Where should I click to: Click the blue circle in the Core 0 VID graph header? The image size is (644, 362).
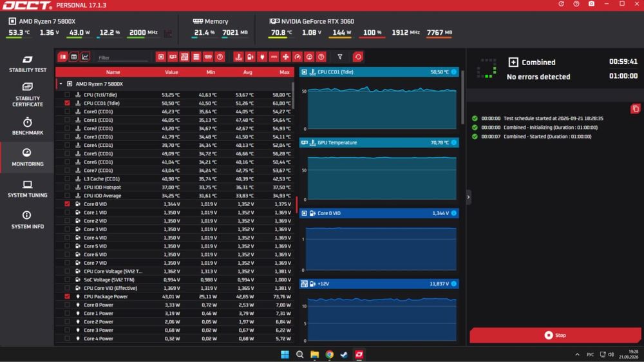pyautogui.click(x=454, y=213)
